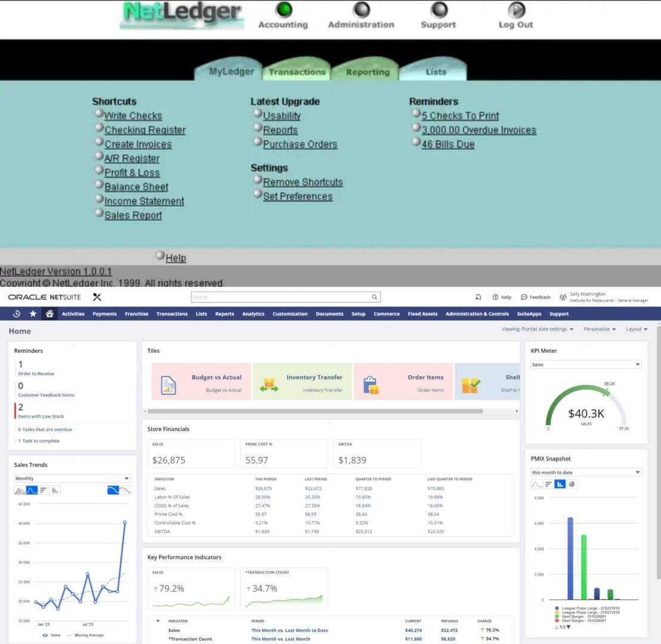Open the KPI Meter Sales dropdown
The width and height of the screenshot is (661, 644).
point(586,364)
